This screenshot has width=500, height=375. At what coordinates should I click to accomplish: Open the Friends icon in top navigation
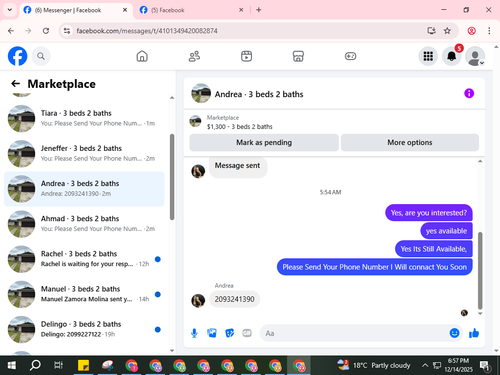194,56
